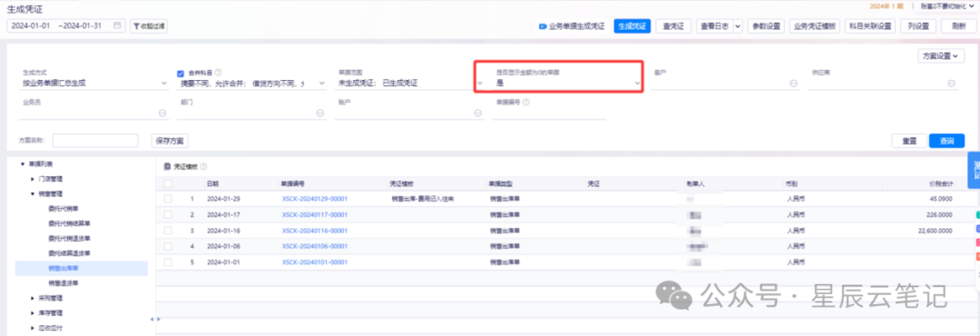Click the 保存方案 button

[x=170, y=141]
